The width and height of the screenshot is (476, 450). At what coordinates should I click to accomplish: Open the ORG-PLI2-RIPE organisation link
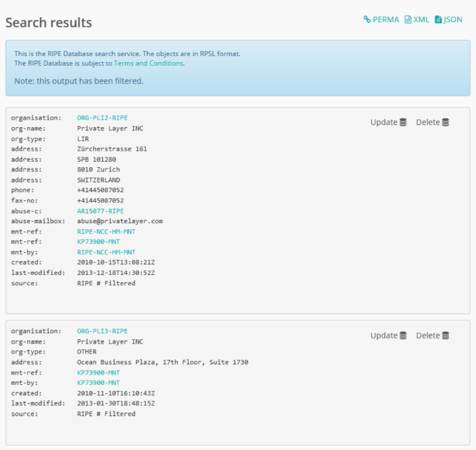102,117
